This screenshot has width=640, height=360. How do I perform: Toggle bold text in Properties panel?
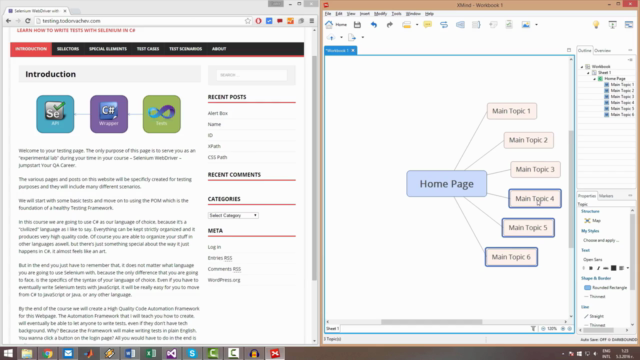point(591,268)
